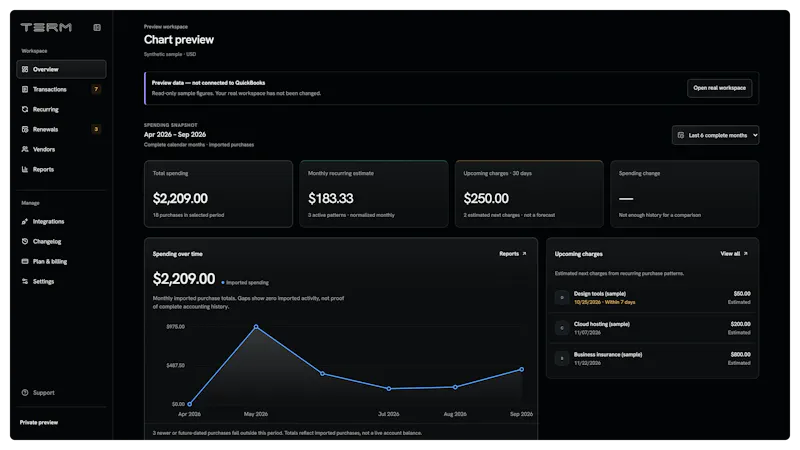Select Reports in the sidebar
Viewport: 800px width, 450px height.
tap(61, 169)
